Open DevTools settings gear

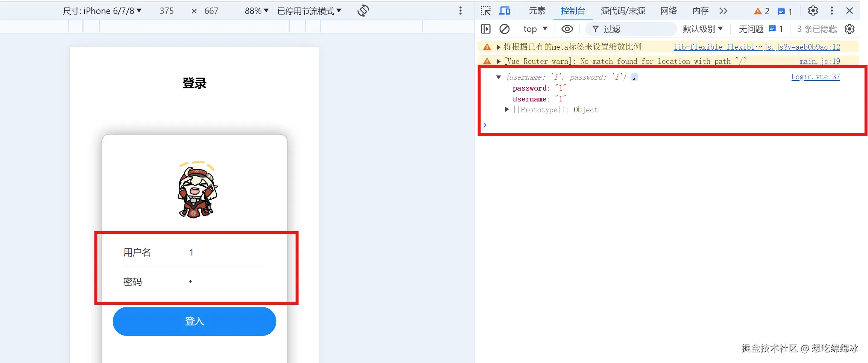(812, 11)
